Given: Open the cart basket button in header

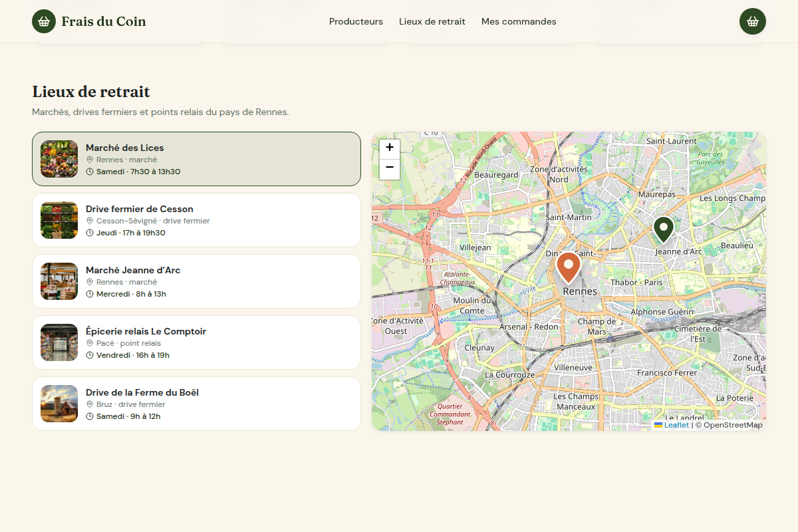Looking at the screenshot, I should coord(753,21).
